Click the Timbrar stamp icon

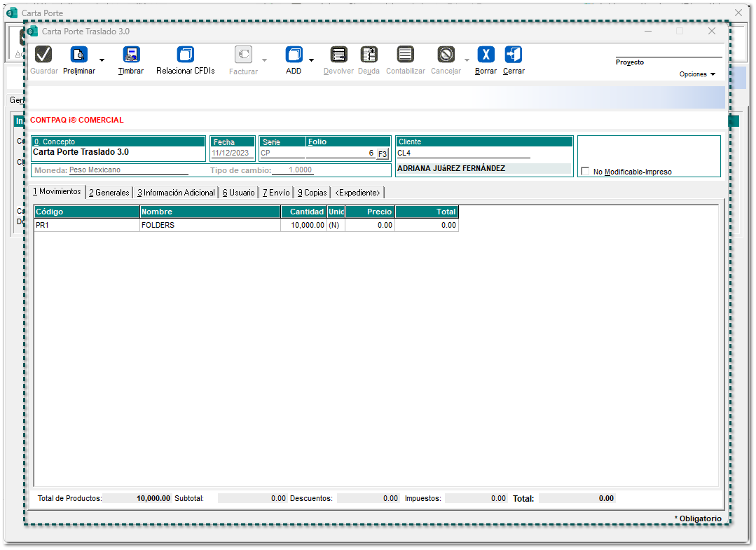(131, 55)
